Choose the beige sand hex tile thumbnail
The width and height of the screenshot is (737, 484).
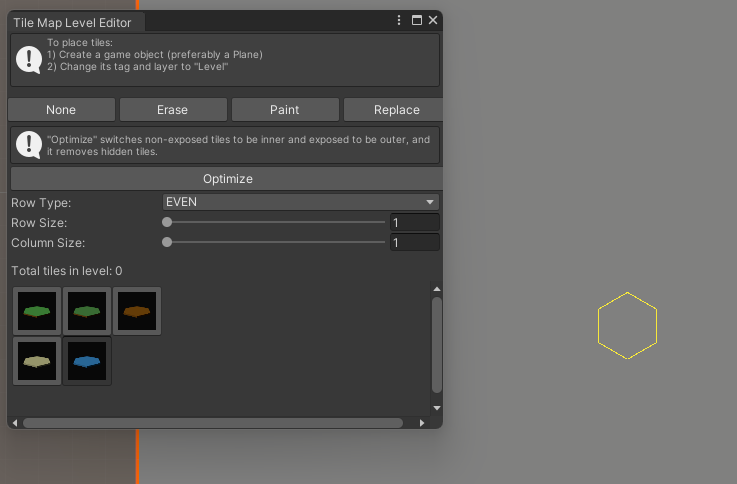coord(37,361)
